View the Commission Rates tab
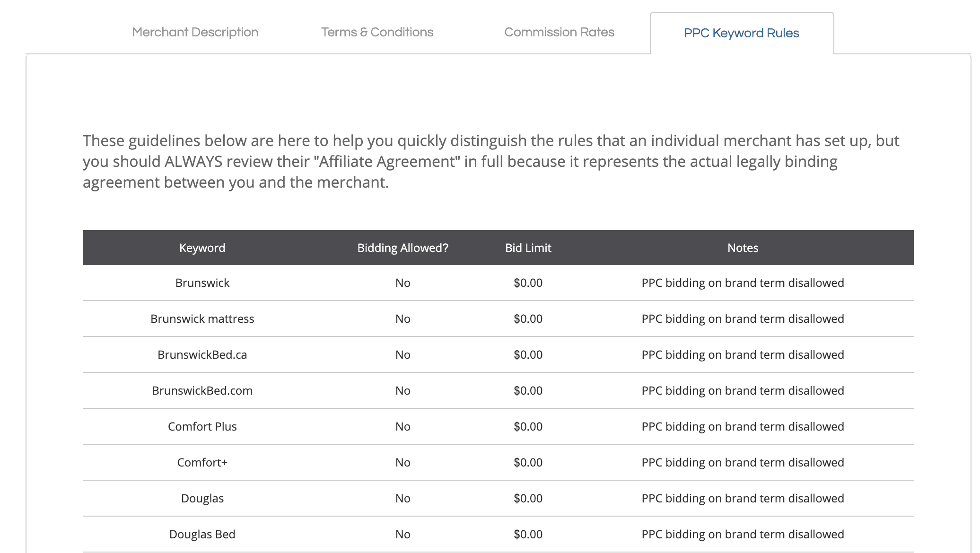Viewport: 980px width, 553px height. pos(559,32)
